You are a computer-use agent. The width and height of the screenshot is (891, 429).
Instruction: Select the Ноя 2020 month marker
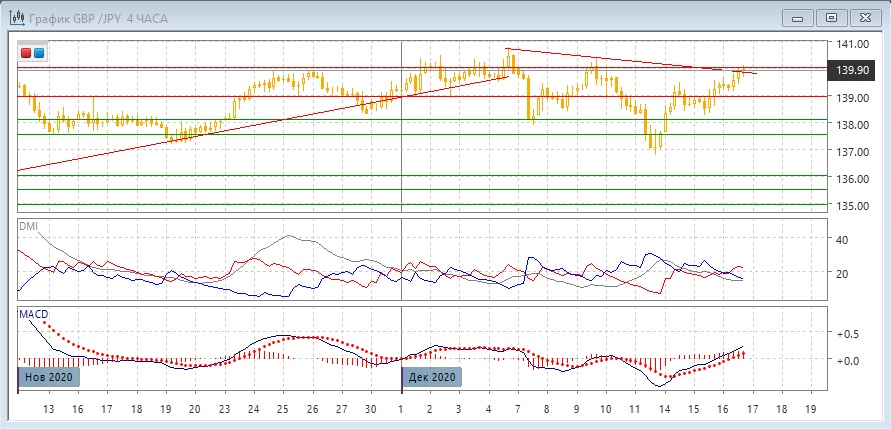(x=46, y=377)
